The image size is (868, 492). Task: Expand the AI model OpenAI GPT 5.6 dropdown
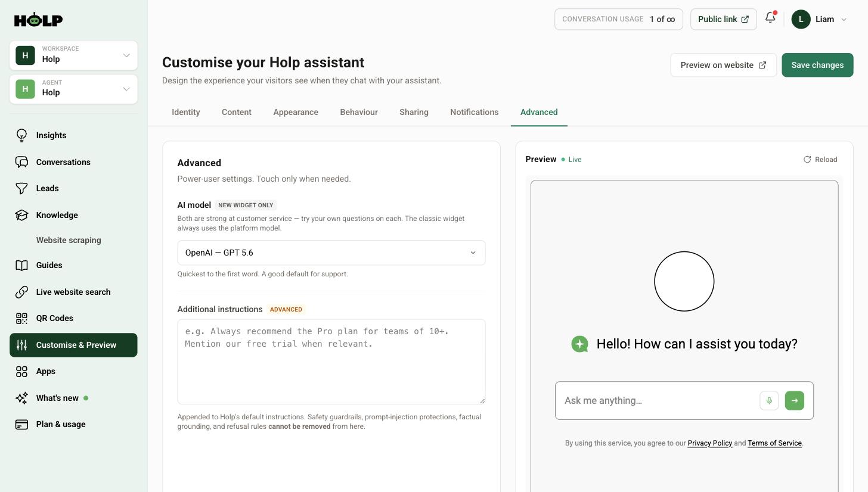(x=331, y=253)
